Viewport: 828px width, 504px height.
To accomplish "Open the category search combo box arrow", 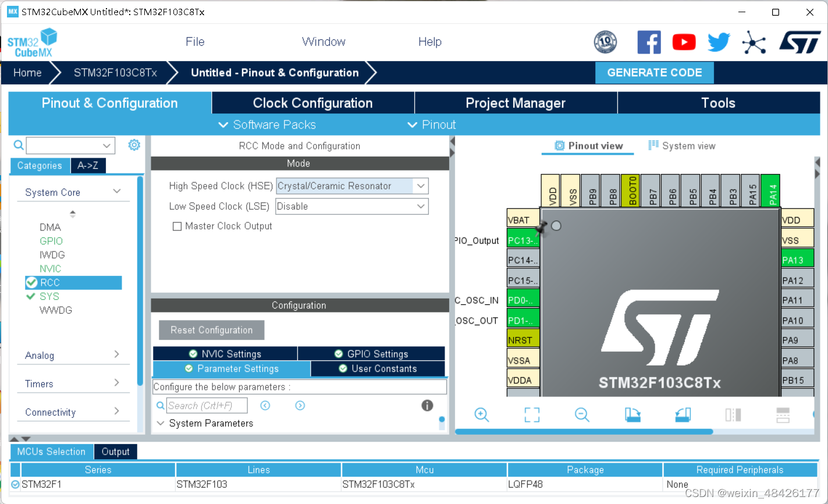I will [x=106, y=145].
